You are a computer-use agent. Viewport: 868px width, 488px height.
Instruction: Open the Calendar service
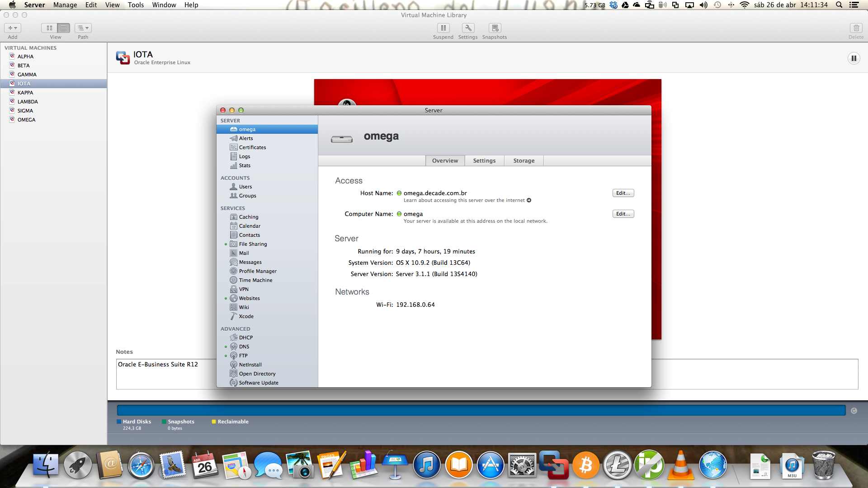pyautogui.click(x=267, y=226)
